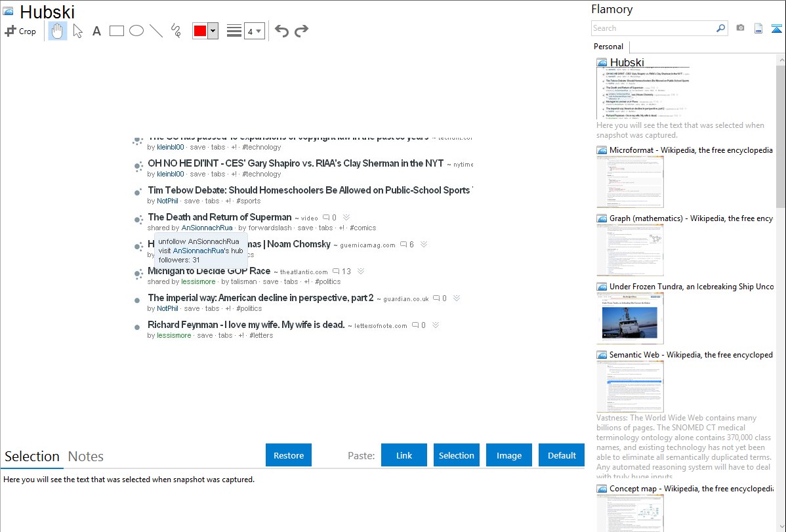Click the sidebar vertical scrollbar
Screen dimensions: 786x532
(781, 135)
